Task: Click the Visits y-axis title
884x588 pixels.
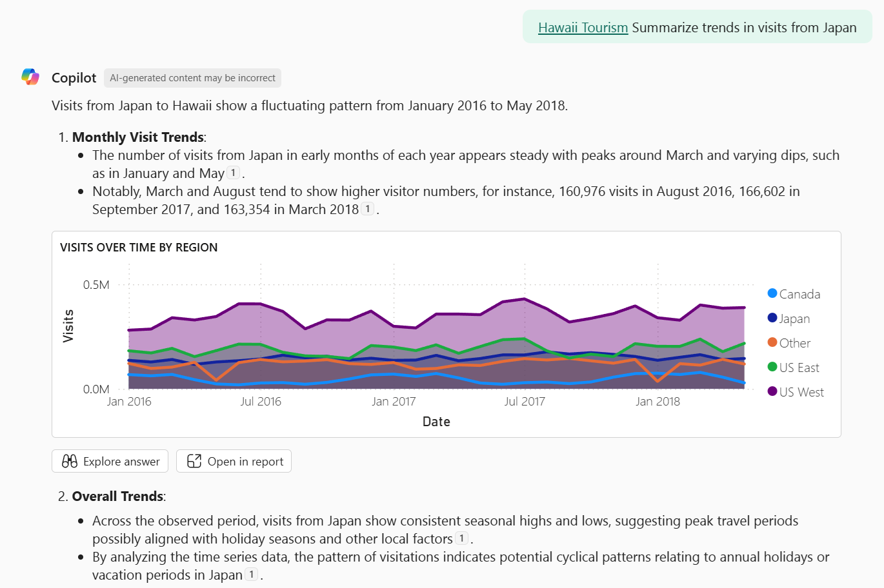Action: (x=68, y=326)
